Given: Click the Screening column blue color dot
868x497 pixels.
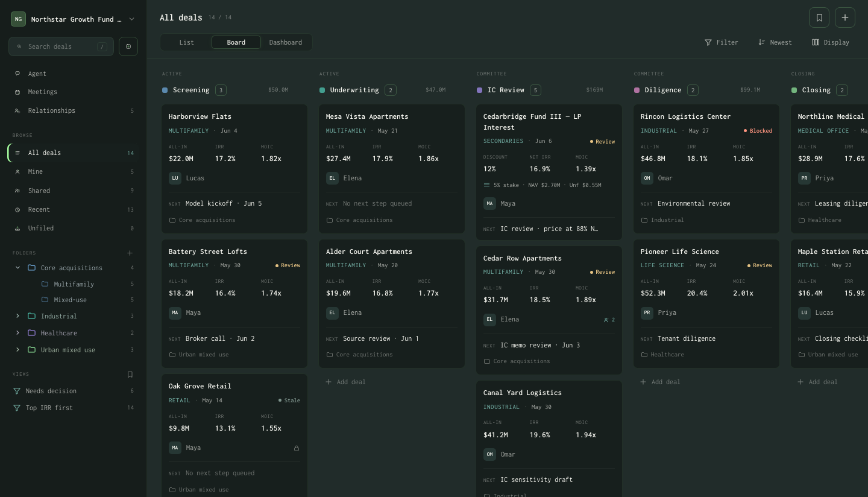Looking at the screenshot, I should click(165, 90).
